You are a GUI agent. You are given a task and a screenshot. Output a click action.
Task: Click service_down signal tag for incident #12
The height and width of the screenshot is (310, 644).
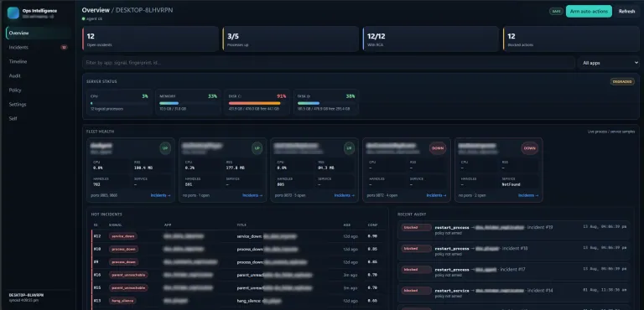(x=123, y=236)
